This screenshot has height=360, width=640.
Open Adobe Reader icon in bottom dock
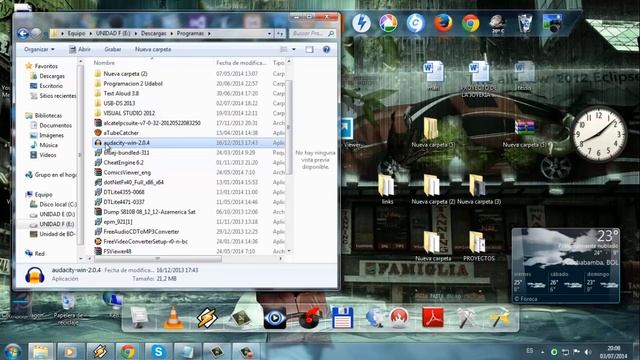coord(433,318)
